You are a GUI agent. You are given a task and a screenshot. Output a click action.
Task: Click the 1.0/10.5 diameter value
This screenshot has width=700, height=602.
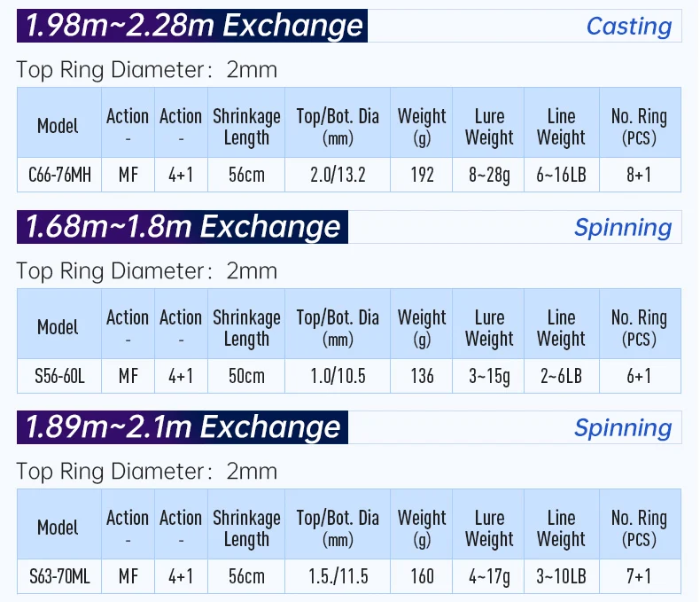point(338,376)
